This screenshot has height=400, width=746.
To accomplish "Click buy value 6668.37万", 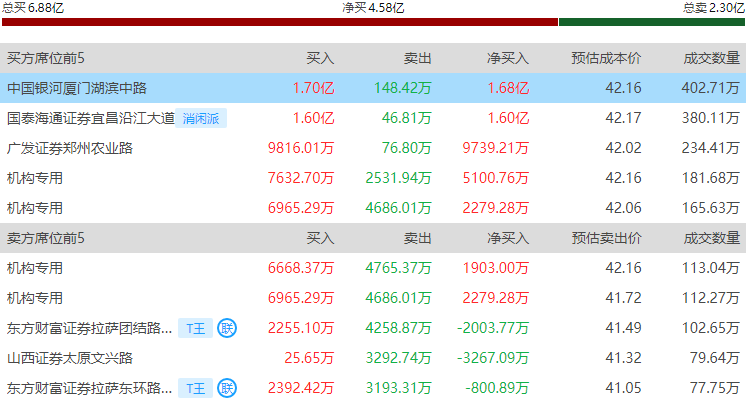I will click(301, 268).
